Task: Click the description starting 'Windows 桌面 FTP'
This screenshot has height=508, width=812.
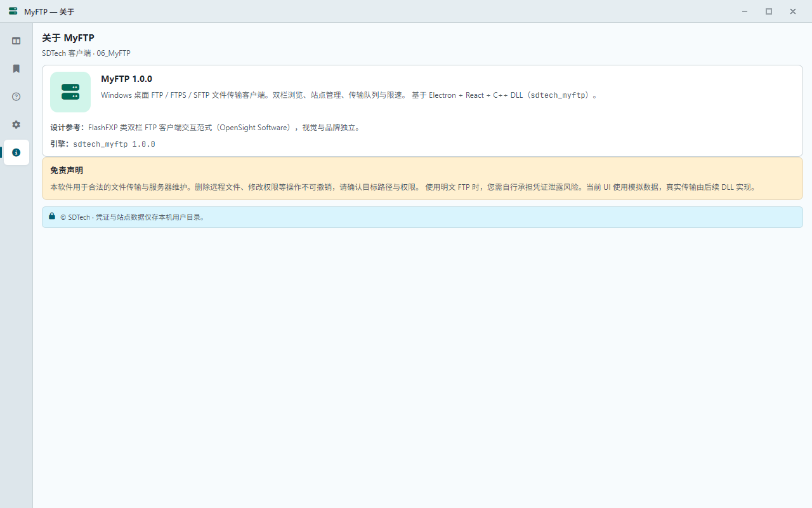Action: click(350, 95)
